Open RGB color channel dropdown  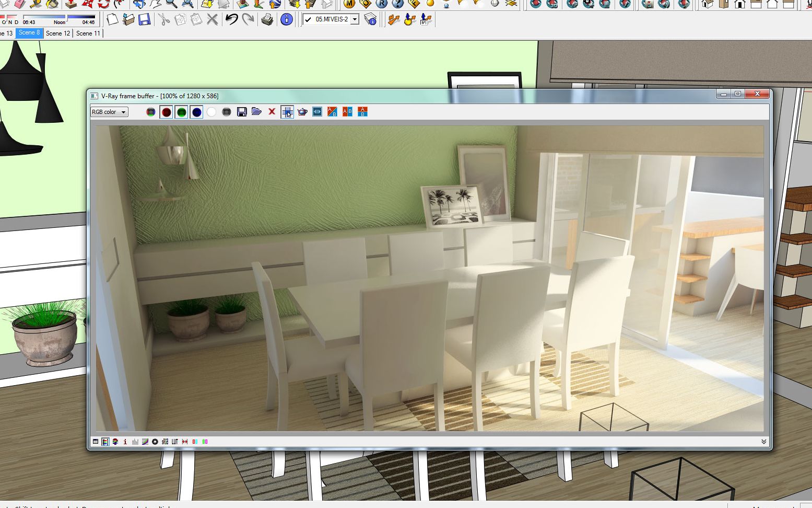109,112
